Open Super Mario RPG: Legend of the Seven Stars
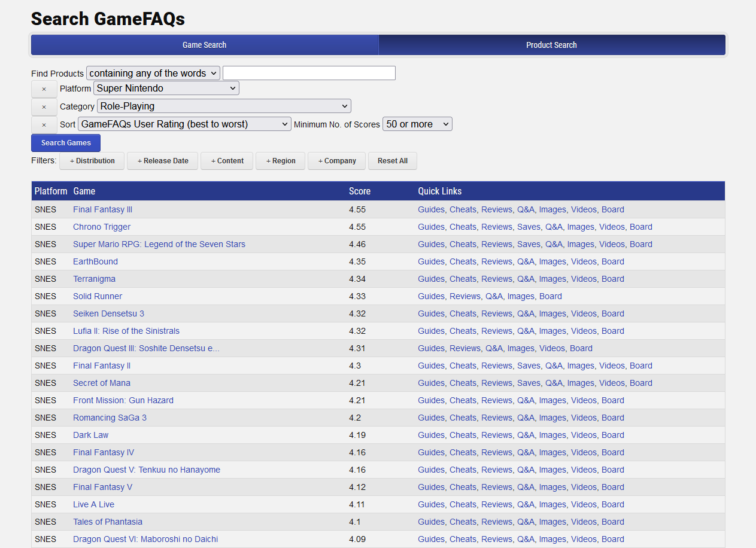The image size is (756, 548). click(159, 244)
